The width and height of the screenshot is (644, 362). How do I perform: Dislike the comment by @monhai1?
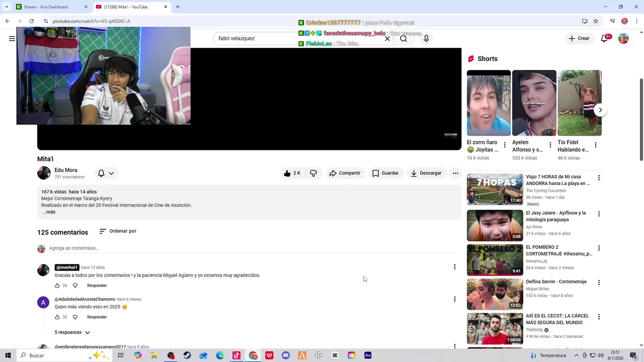pos(75,286)
